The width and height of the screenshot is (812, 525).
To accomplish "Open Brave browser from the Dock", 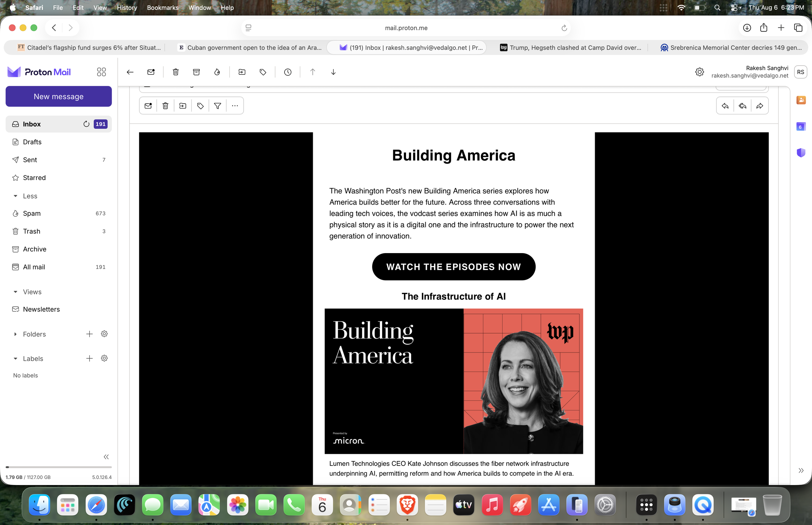I will point(407,505).
